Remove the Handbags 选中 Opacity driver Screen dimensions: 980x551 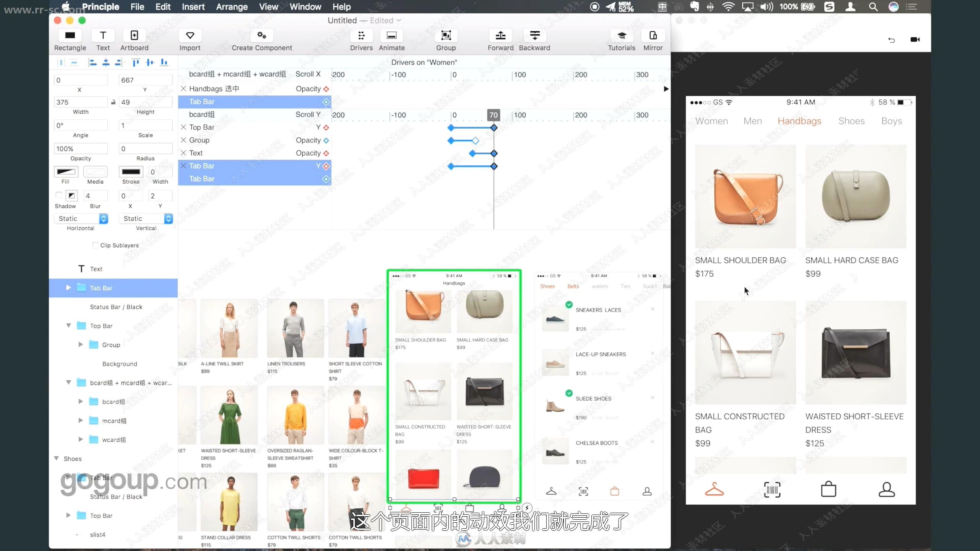(x=183, y=89)
